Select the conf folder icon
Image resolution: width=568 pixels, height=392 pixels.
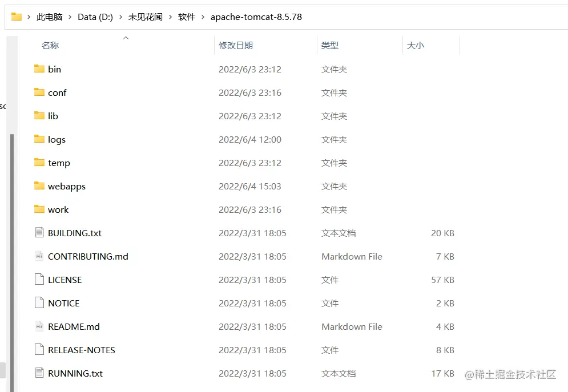[39, 92]
